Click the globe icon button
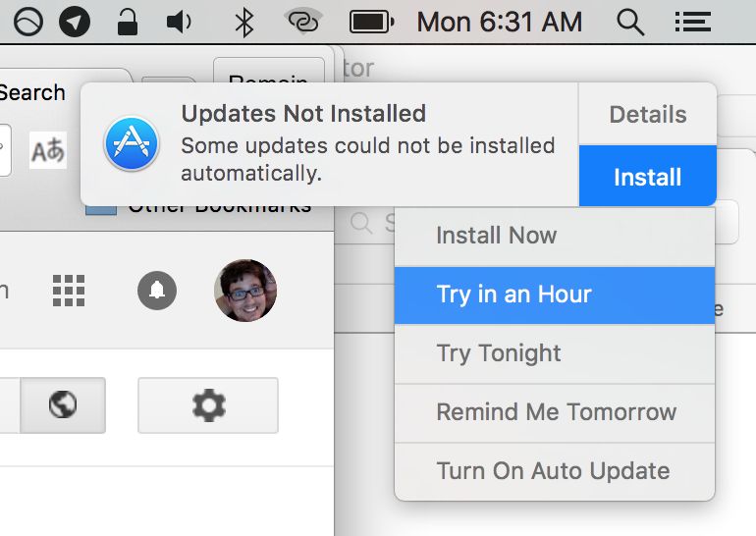The height and width of the screenshot is (536, 756). pos(63,404)
